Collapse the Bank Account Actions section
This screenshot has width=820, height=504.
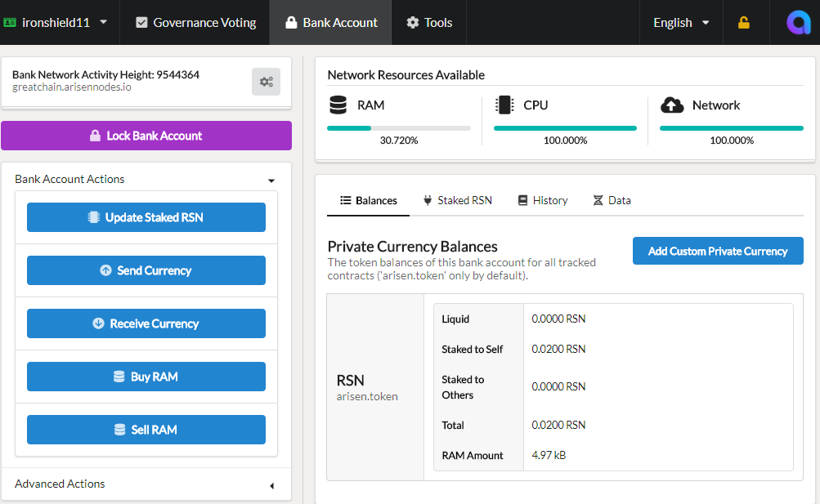271,180
